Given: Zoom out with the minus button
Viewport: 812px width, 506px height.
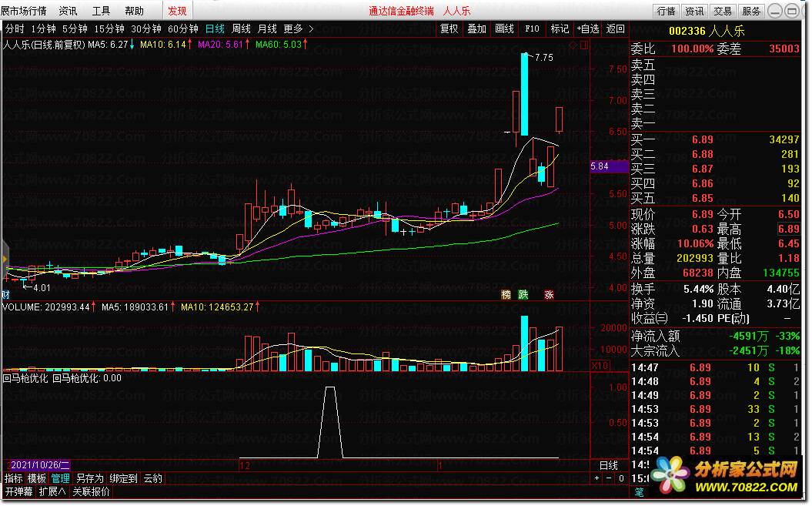Looking at the screenshot, I should point(609,478).
